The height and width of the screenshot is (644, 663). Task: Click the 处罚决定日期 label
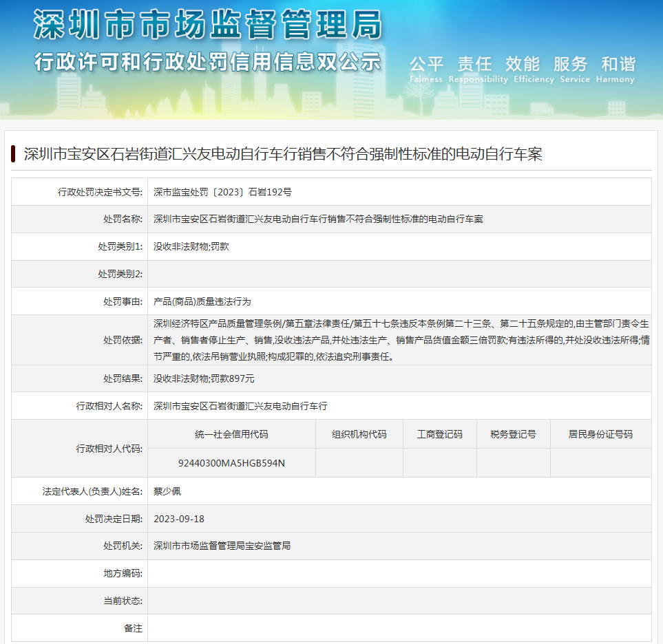click(x=114, y=519)
